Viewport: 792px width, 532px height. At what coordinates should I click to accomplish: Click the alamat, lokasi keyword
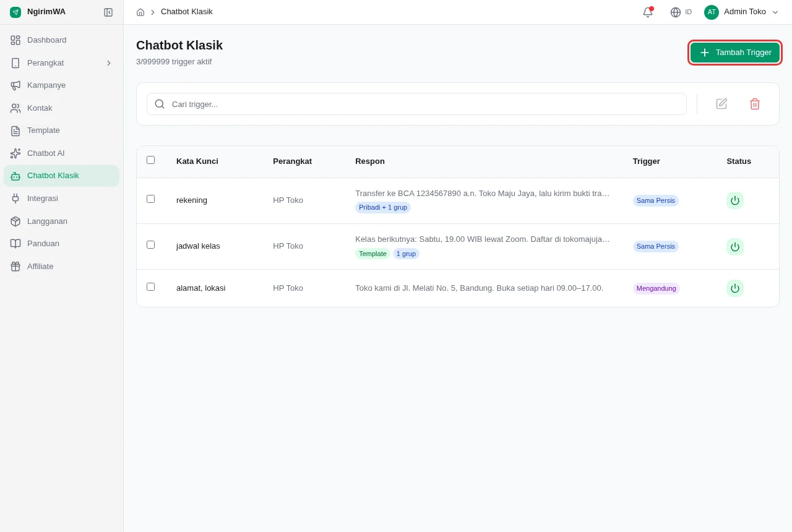(x=200, y=288)
